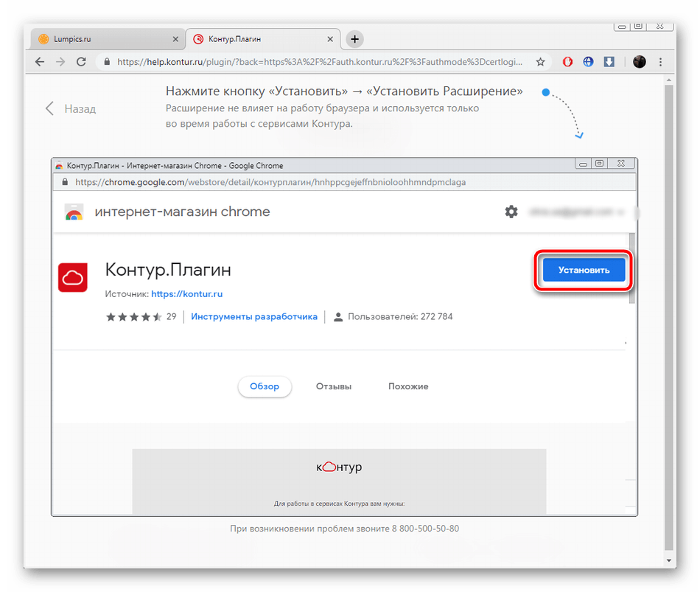Click the help.kontur.ru address bar
This screenshot has height=592, width=700.
[317, 62]
